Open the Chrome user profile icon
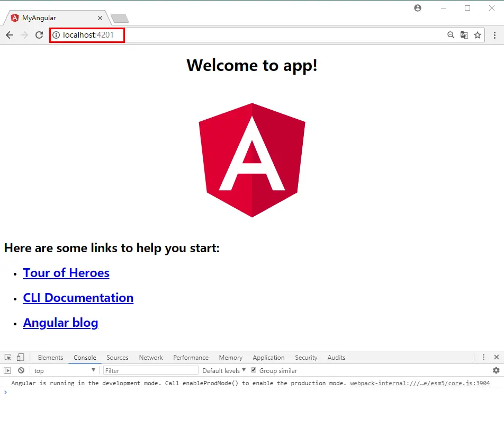This screenshot has height=435, width=504. click(418, 8)
